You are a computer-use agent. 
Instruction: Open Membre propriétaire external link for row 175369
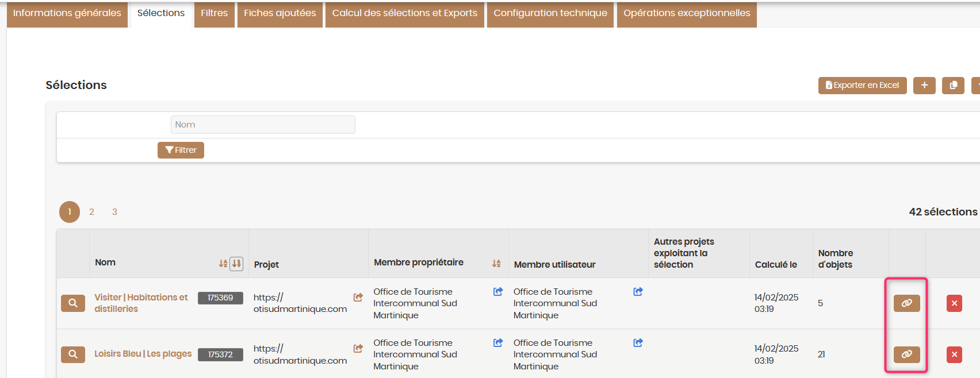pos(498,291)
